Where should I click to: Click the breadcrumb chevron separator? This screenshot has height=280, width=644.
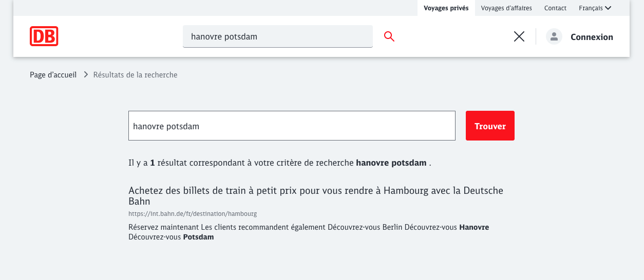[x=86, y=75]
